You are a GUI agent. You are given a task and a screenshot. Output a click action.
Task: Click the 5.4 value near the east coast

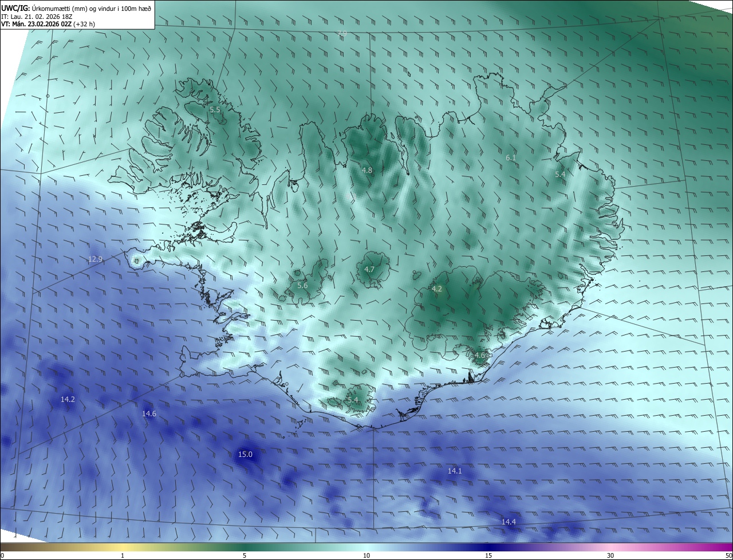point(560,174)
